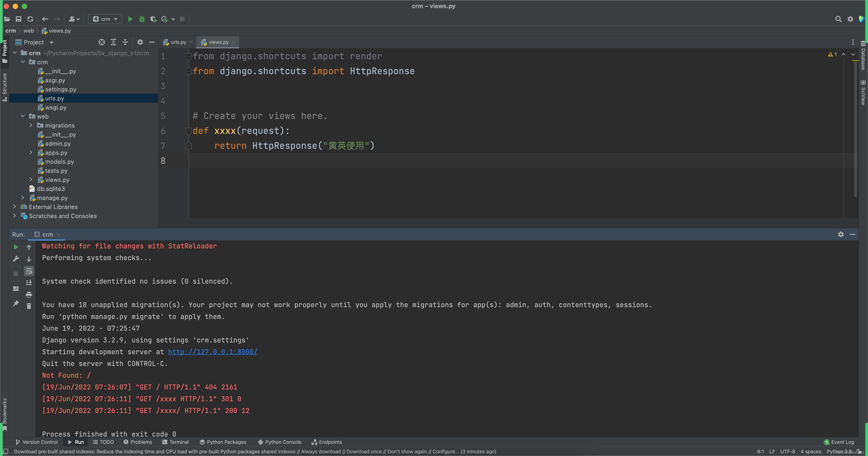Open code with me user icon
Image resolution: width=868 pixels, height=456 pixels.
[x=74, y=19]
